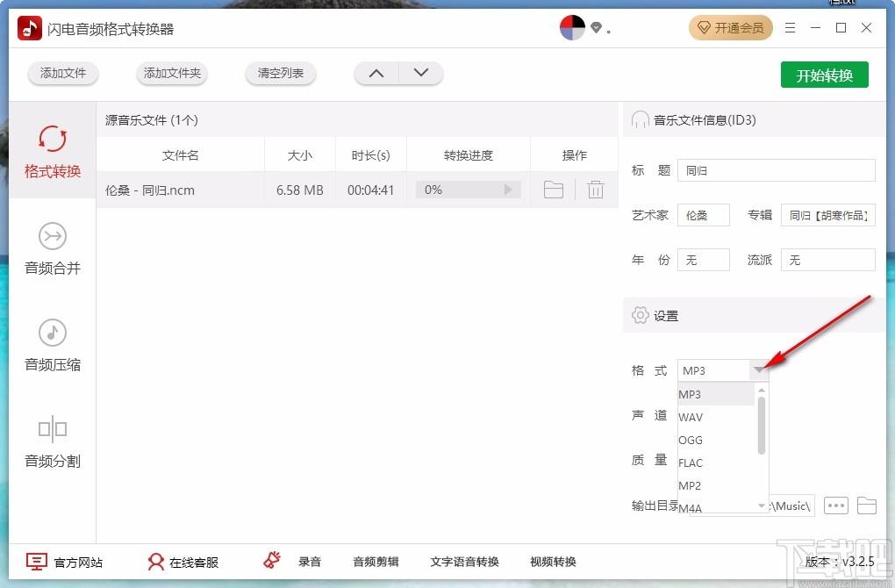Browse output directory with ellipsis button

point(835,506)
